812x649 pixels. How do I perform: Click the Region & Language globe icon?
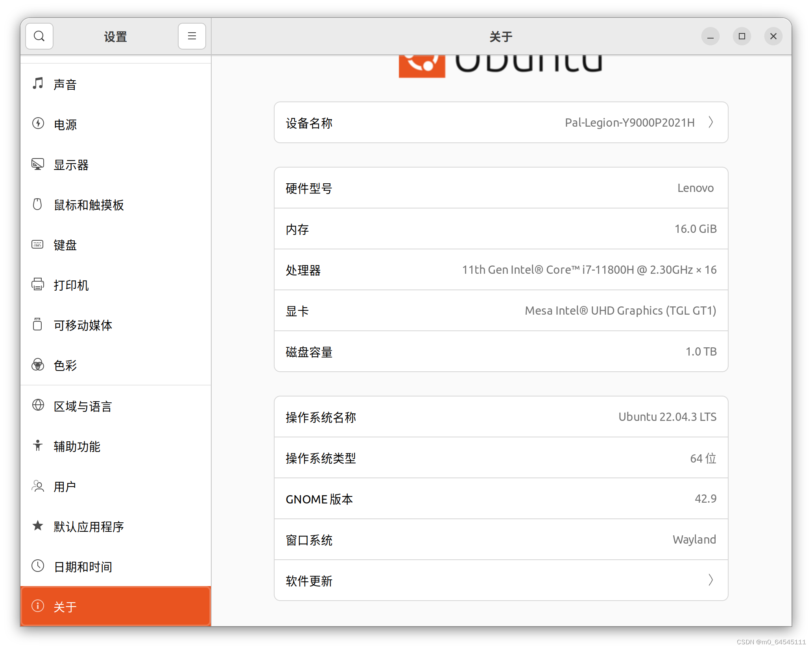[38, 405]
